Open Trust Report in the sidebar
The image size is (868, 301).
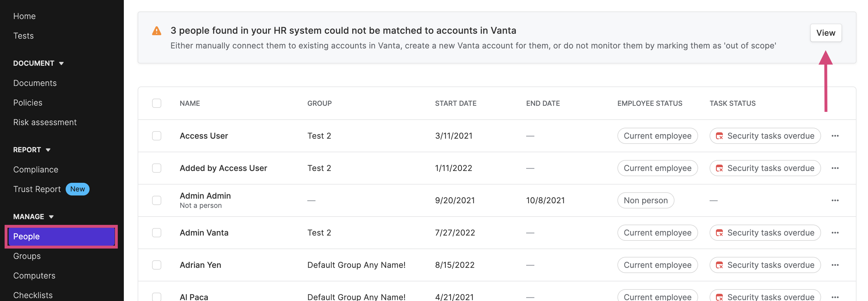click(x=37, y=189)
